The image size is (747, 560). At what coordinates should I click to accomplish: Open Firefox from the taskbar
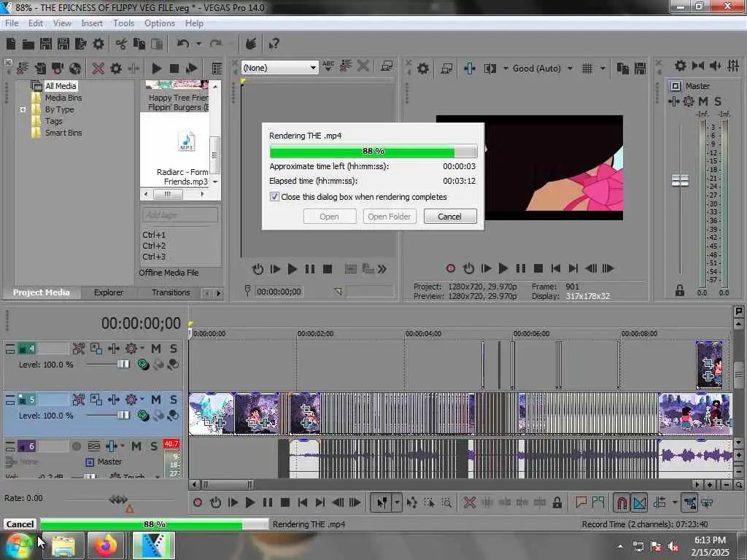pyautogui.click(x=105, y=545)
